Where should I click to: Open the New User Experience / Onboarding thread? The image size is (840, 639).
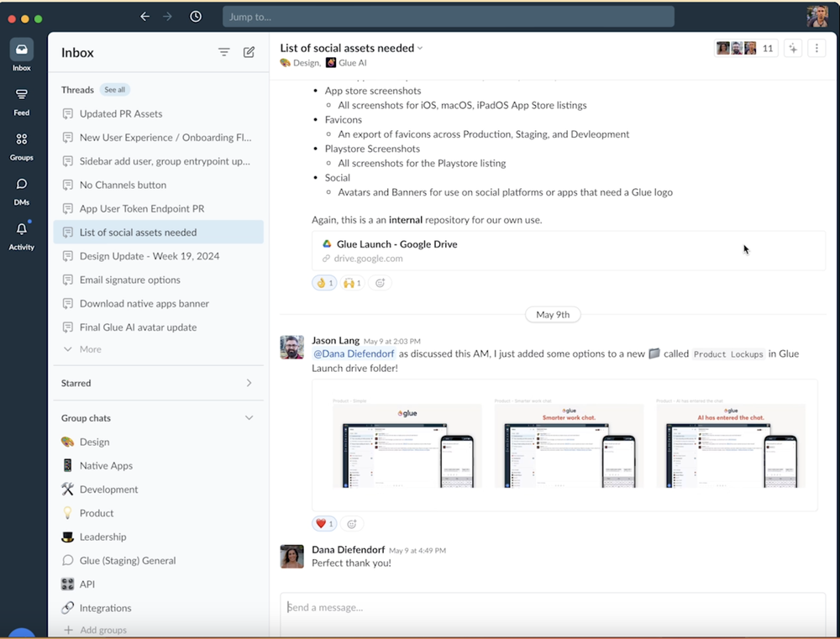click(x=159, y=137)
